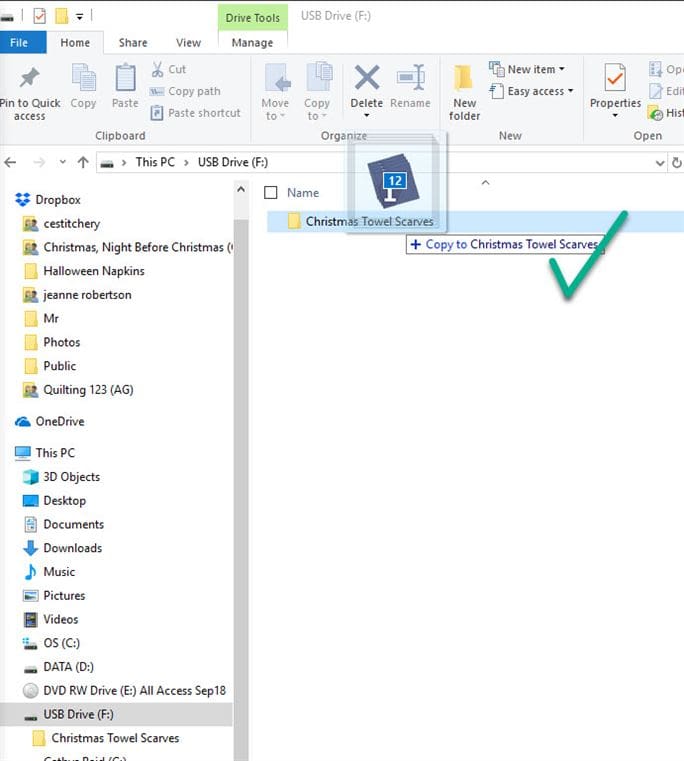Click the Pin to Quick access icon
This screenshot has height=761, width=684.
click(x=29, y=80)
